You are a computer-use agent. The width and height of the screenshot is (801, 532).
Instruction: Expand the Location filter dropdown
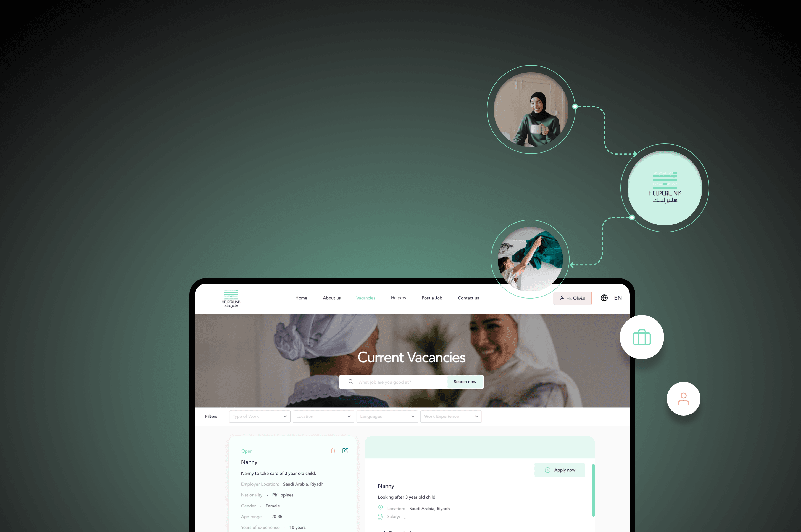click(x=325, y=416)
